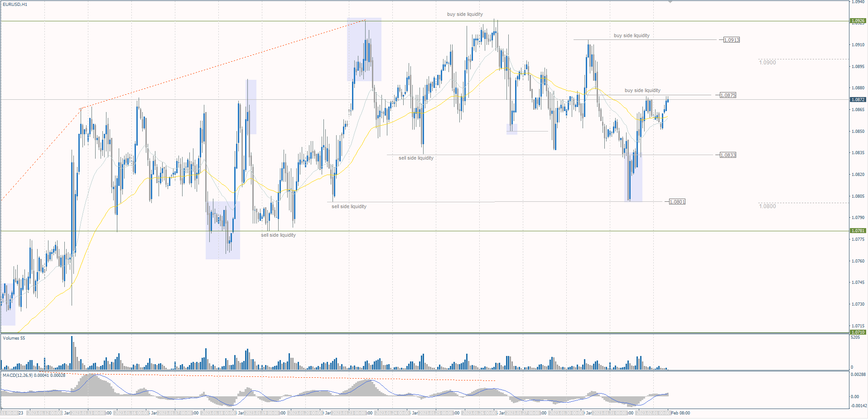Select the lowest sell side liquidity label
Screen dimensions: 868x419
[x=278, y=235]
